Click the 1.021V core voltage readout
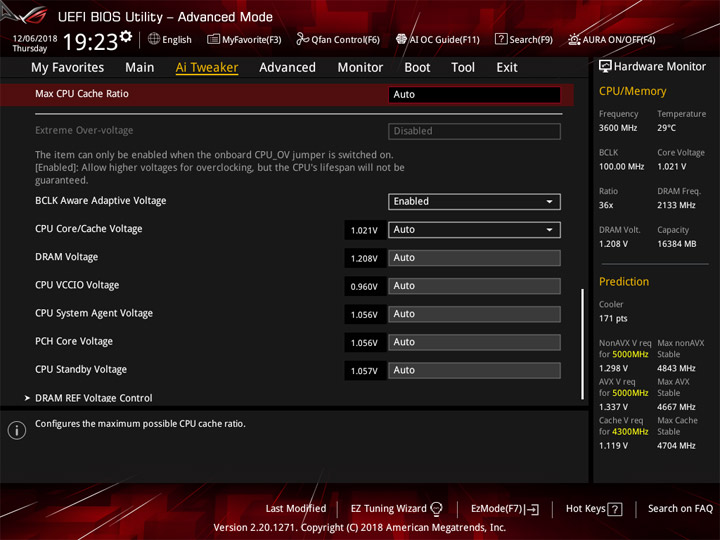Screen dimensions: 720x540 (364, 230)
